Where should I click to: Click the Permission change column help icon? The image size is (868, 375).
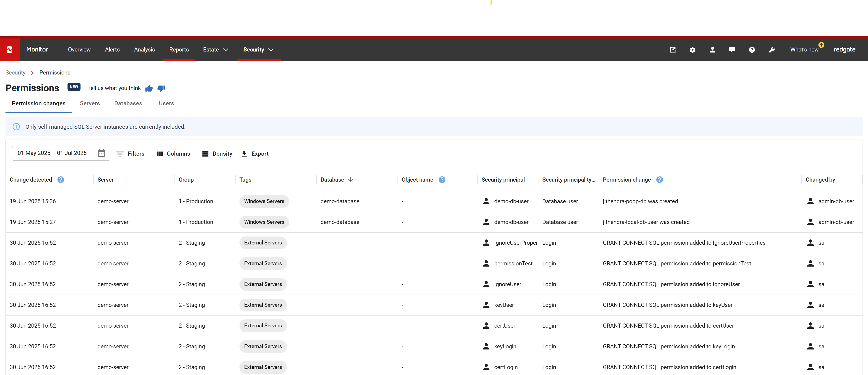tap(659, 180)
